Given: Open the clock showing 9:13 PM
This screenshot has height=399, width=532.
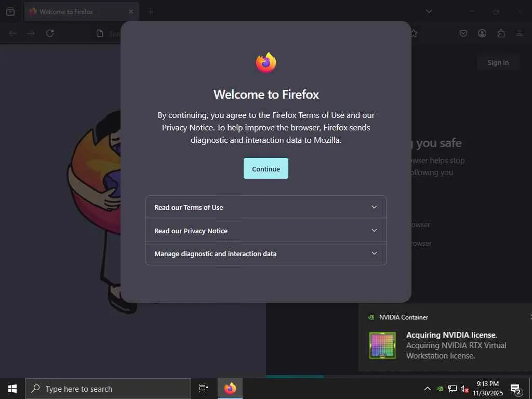Looking at the screenshot, I should pos(487,389).
